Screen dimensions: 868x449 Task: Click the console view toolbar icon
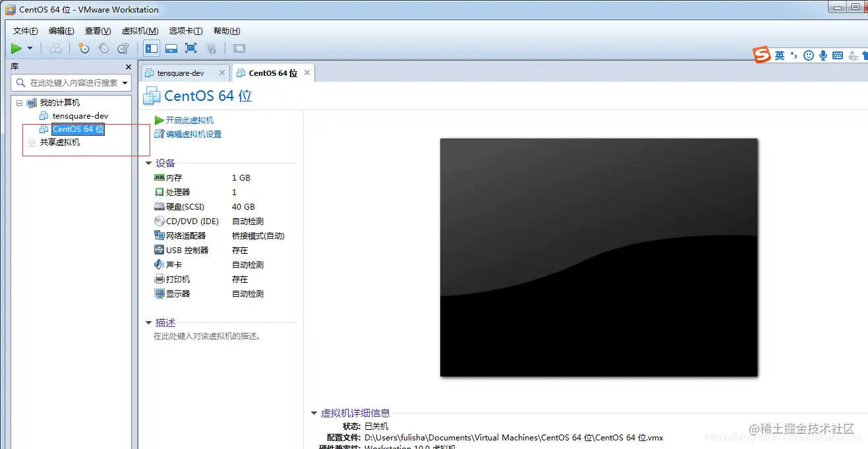(239, 48)
